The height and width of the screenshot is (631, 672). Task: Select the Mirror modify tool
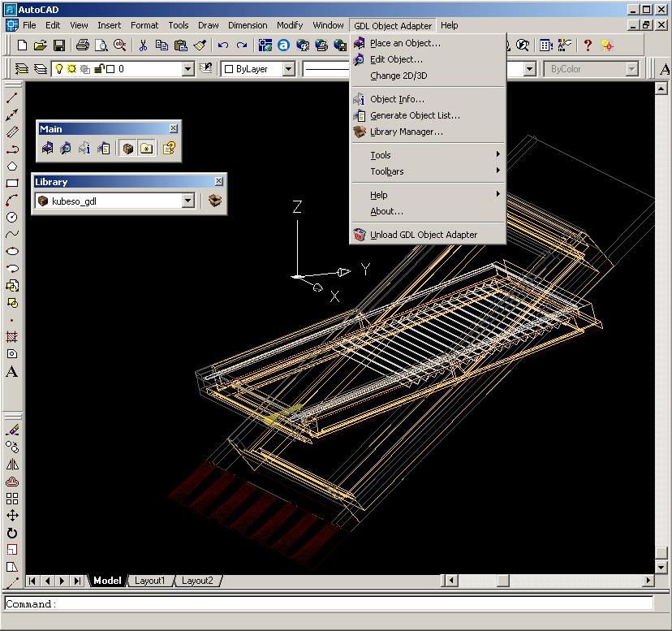pos(12,465)
